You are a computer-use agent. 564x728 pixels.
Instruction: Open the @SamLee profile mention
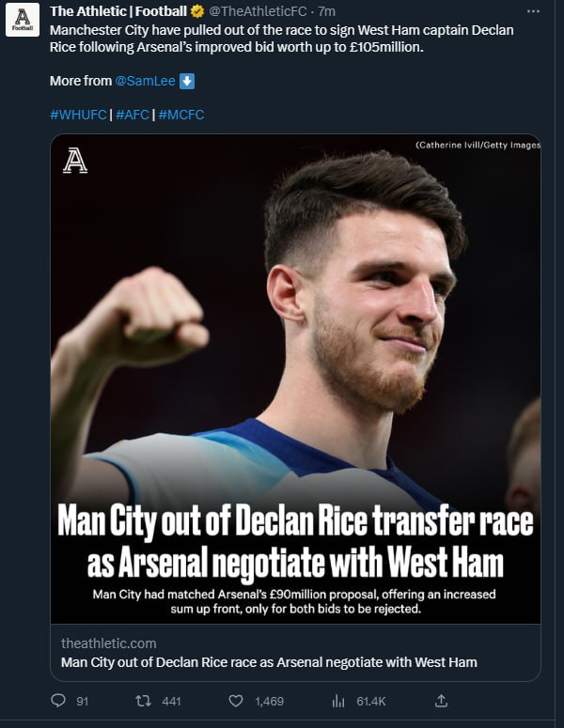[x=145, y=81]
